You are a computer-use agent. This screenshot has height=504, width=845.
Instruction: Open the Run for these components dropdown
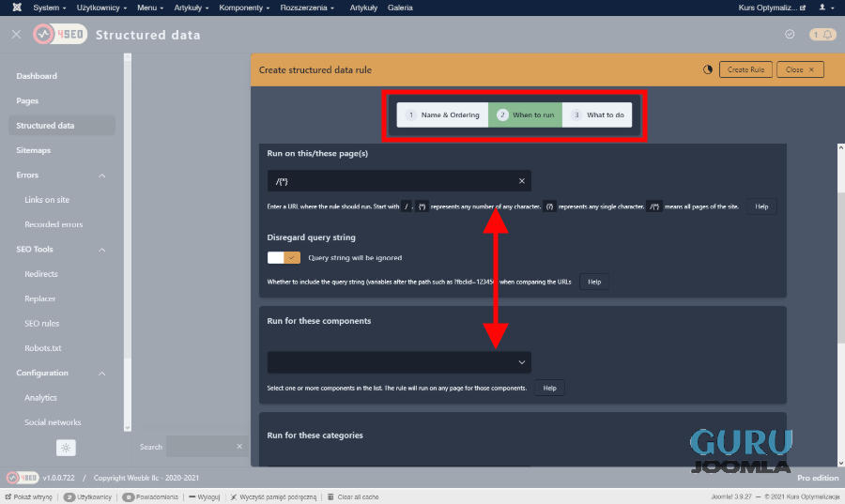coord(399,362)
